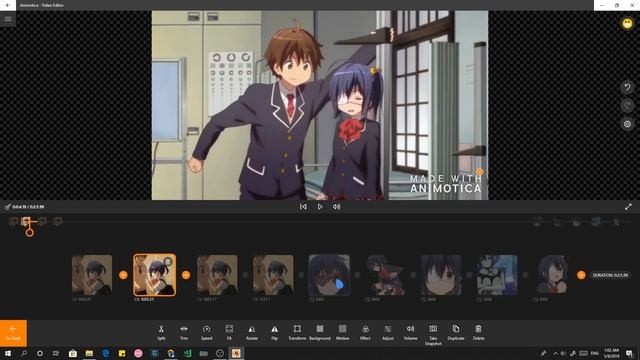The height and width of the screenshot is (360, 640).
Task: Click the timecode display above timeline
Action: tap(28, 207)
